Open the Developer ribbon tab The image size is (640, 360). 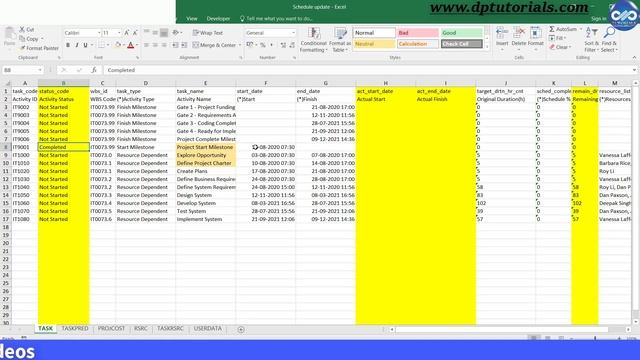click(x=218, y=18)
